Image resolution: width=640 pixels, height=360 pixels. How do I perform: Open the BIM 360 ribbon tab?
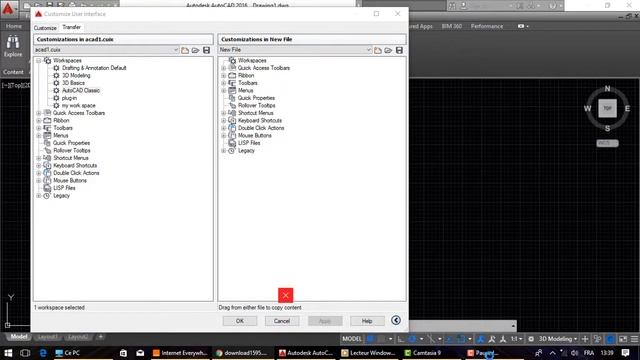click(x=451, y=26)
